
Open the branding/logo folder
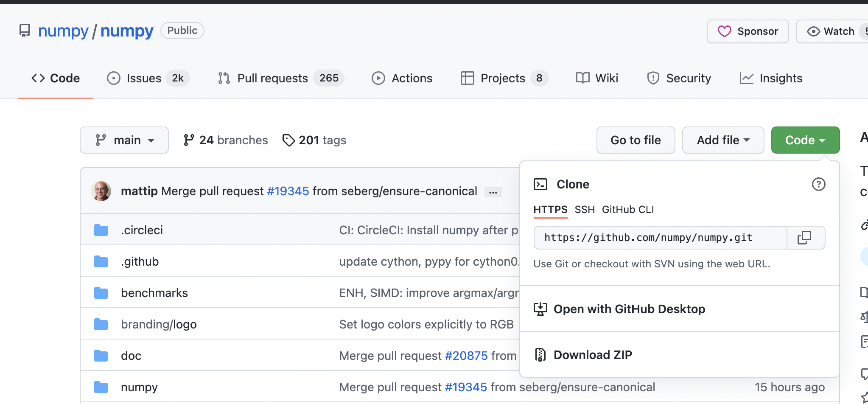pyautogui.click(x=159, y=324)
